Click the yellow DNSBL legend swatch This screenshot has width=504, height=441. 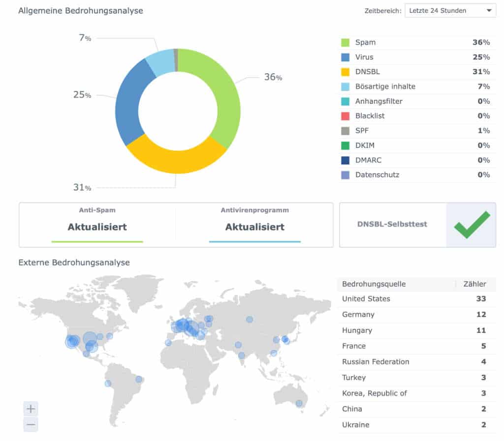pyautogui.click(x=345, y=72)
